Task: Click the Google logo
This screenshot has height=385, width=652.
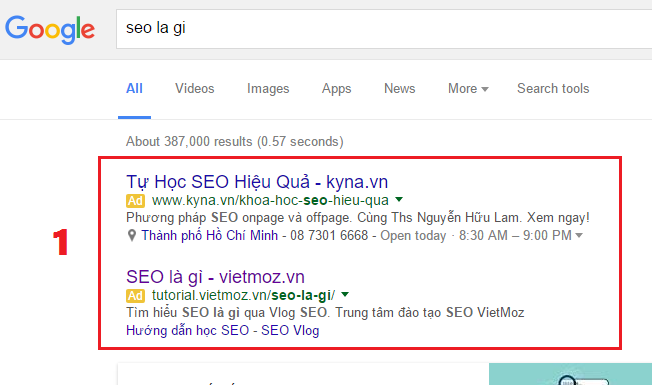Action: tap(50, 29)
